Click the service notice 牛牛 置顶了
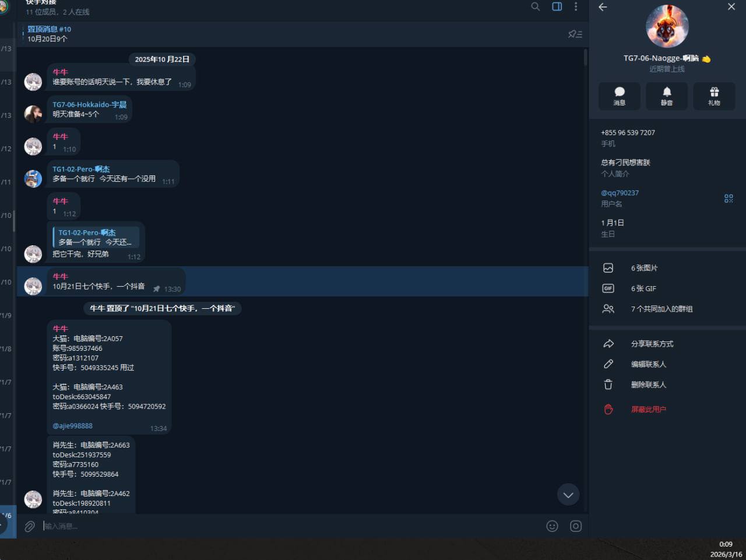Screen dimensions: 746x560 (163, 308)
